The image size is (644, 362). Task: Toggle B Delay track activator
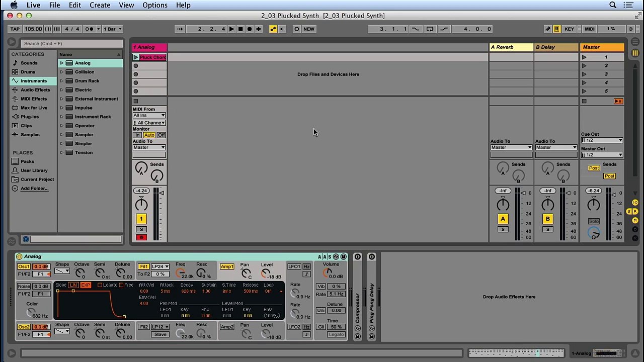[x=547, y=219]
